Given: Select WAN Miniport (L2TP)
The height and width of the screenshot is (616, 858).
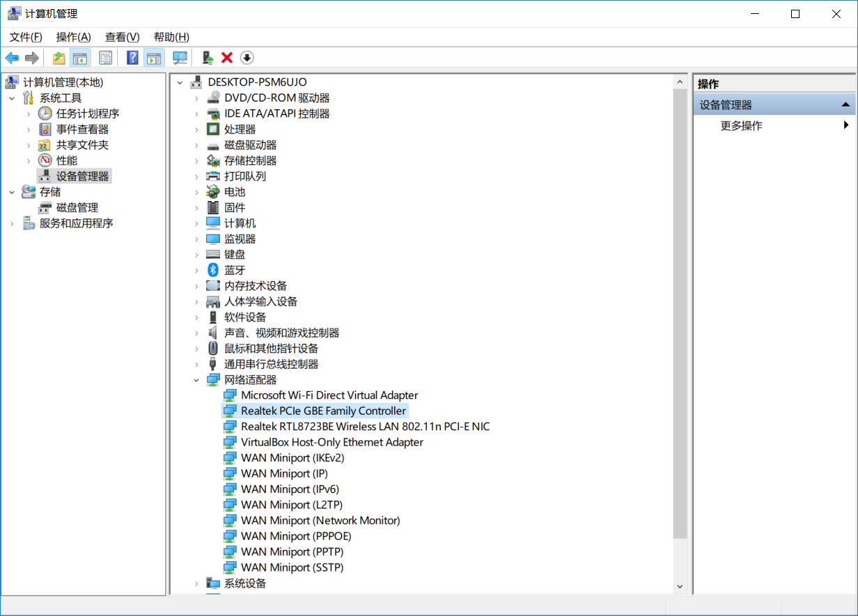Looking at the screenshot, I should coord(292,505).
